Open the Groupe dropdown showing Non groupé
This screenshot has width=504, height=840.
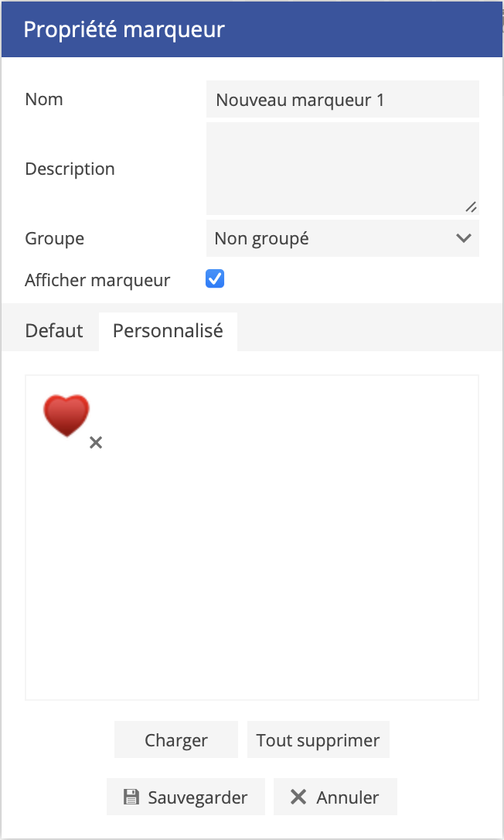[332, 238]
